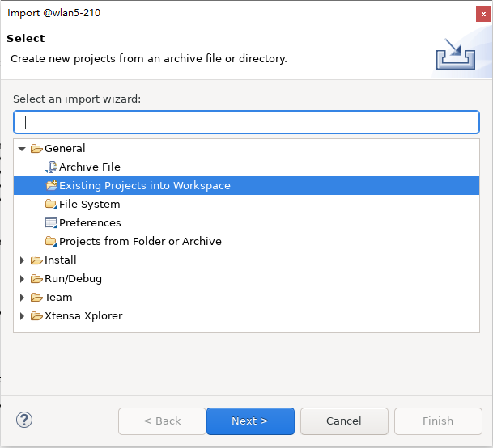493x448 pixels.
Task: Click the Existing Projects into Workspace icon
Action: click(x=52, y=186)
